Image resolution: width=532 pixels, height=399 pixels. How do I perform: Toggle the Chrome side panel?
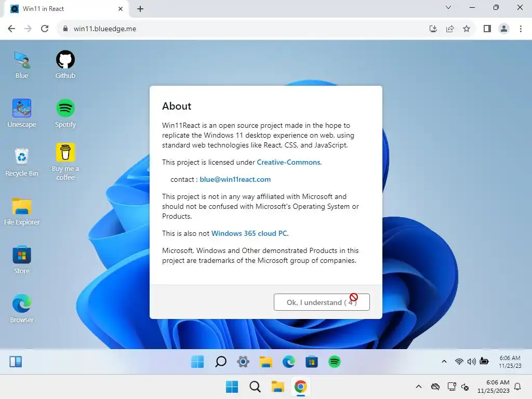487,29
